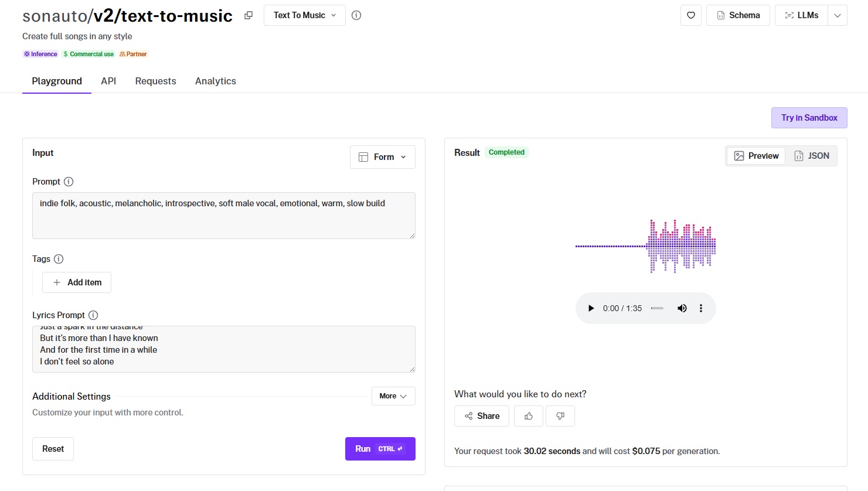
Task: Open the Text To Music dropdown
Action: (x=304, y=15)
